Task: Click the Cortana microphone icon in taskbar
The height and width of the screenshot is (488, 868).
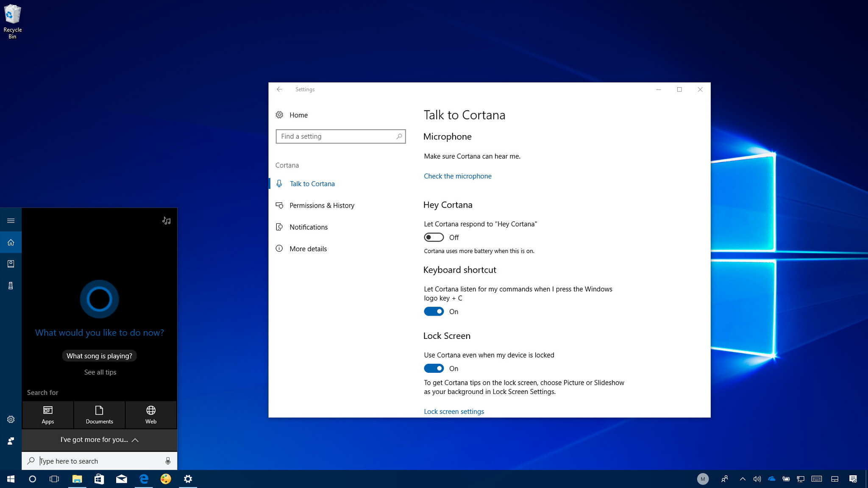Action: pos(168,460)
